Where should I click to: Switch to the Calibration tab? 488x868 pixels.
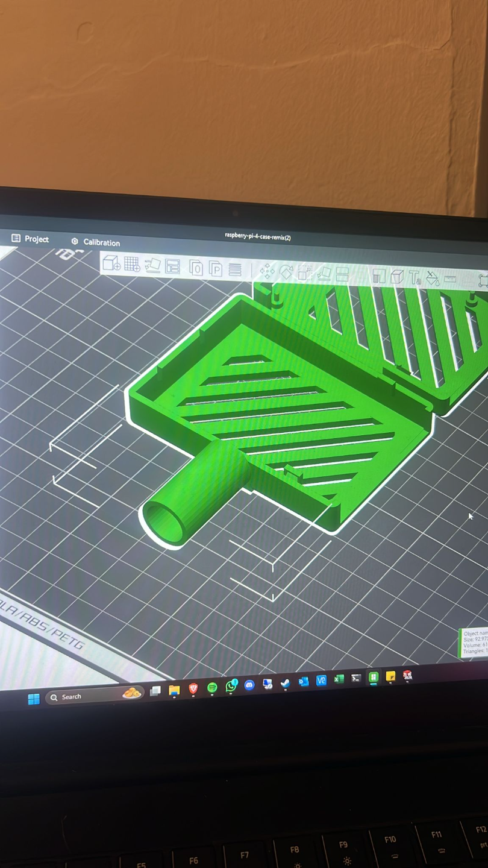coord(95,242)
